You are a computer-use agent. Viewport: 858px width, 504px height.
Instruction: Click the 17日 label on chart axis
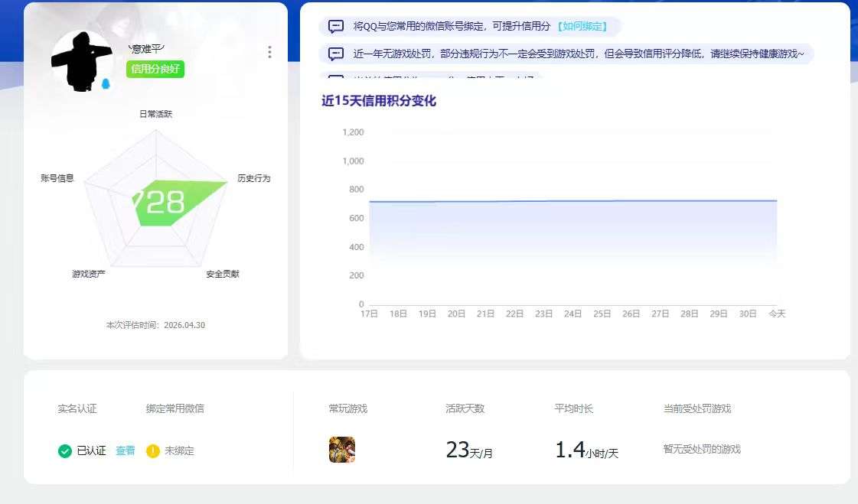click(x=370, y=314)
